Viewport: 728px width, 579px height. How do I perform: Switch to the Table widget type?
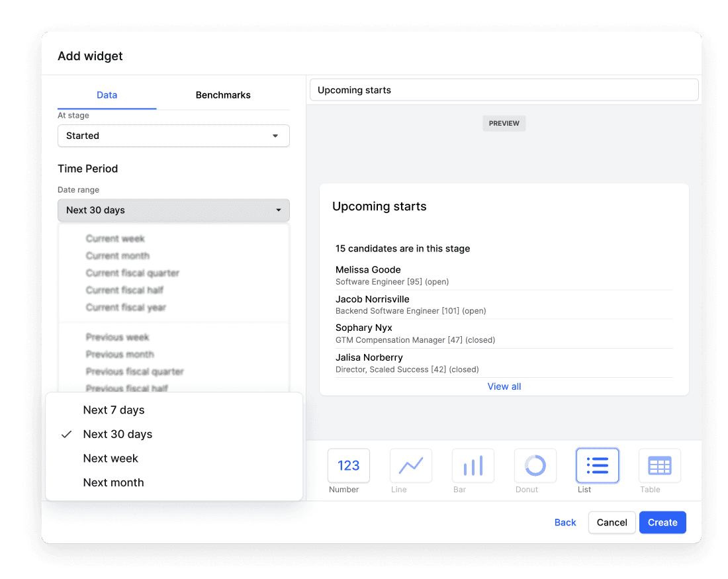point(659,465)
